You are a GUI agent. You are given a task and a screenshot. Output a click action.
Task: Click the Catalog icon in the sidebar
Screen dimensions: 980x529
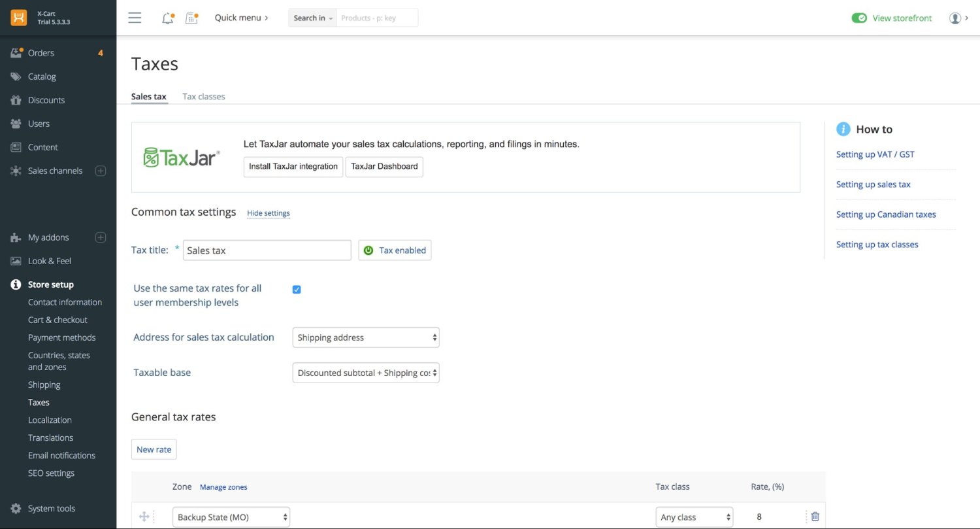[x=15, y=77]
